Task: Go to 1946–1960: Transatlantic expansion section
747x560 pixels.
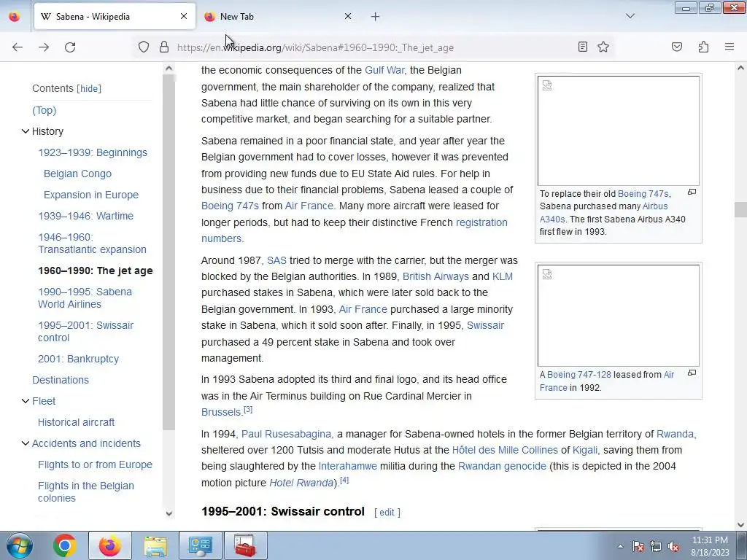Action: click(93, 244)
